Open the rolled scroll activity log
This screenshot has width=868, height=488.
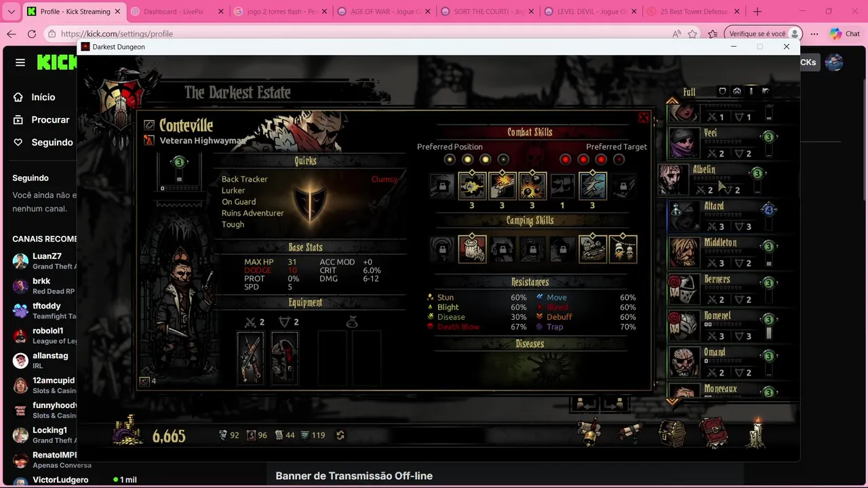[x=631, y=432]
